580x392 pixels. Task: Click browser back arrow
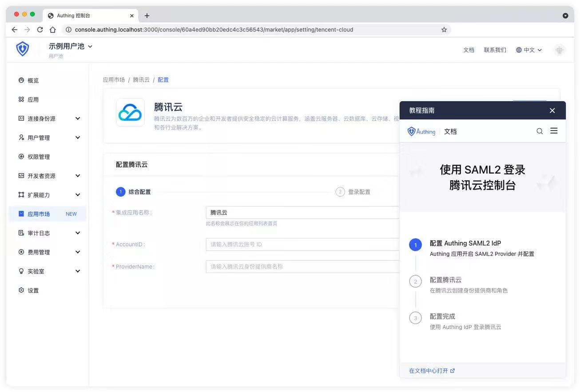15,30
